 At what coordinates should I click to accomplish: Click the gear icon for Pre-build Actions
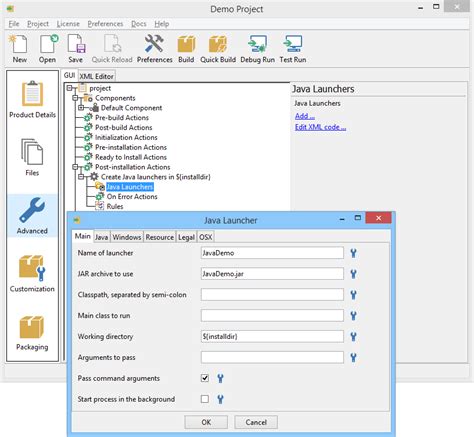(x=88, y=118)
